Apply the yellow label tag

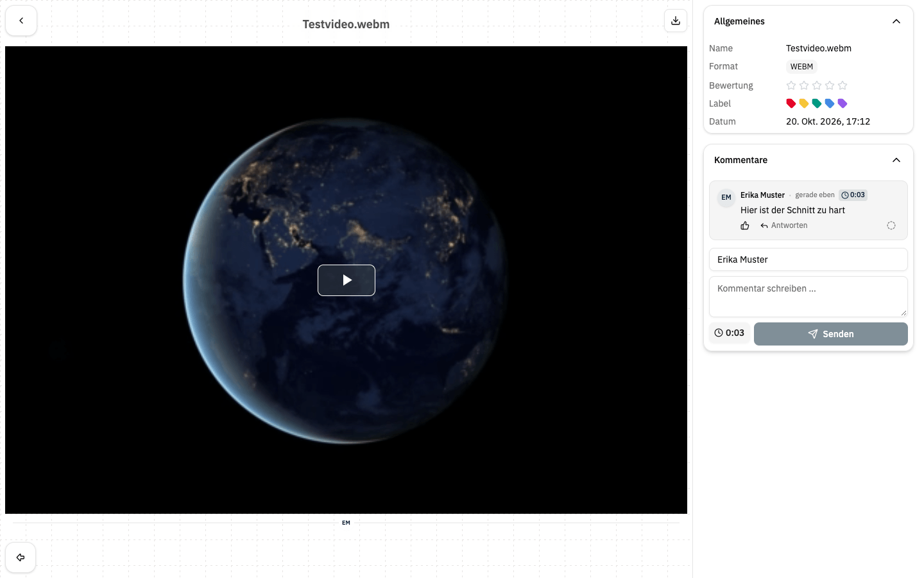804,103
